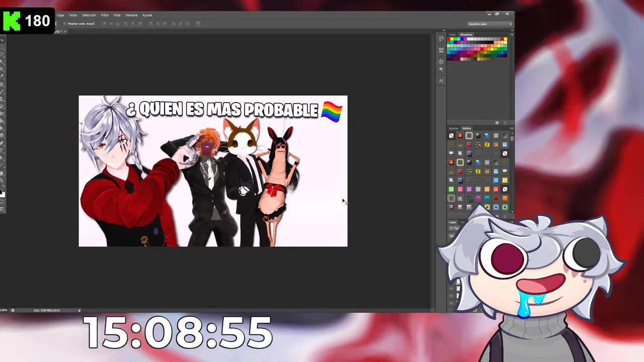
Task: Click align right edges icon
Action: (x=139, y=24)
